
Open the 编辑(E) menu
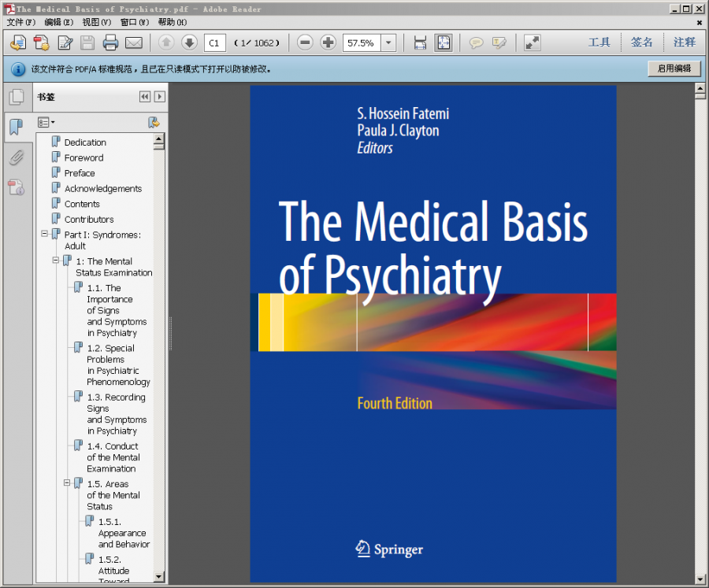59,22
